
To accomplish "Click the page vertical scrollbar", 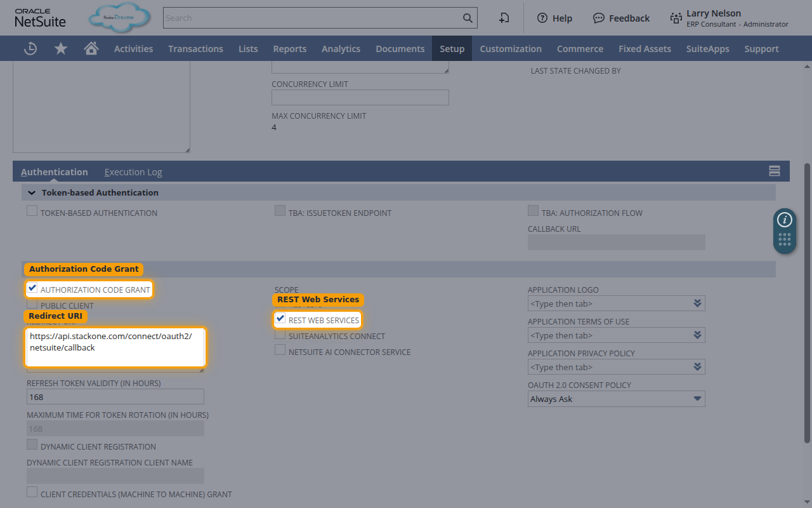I will tap(807, 303).
